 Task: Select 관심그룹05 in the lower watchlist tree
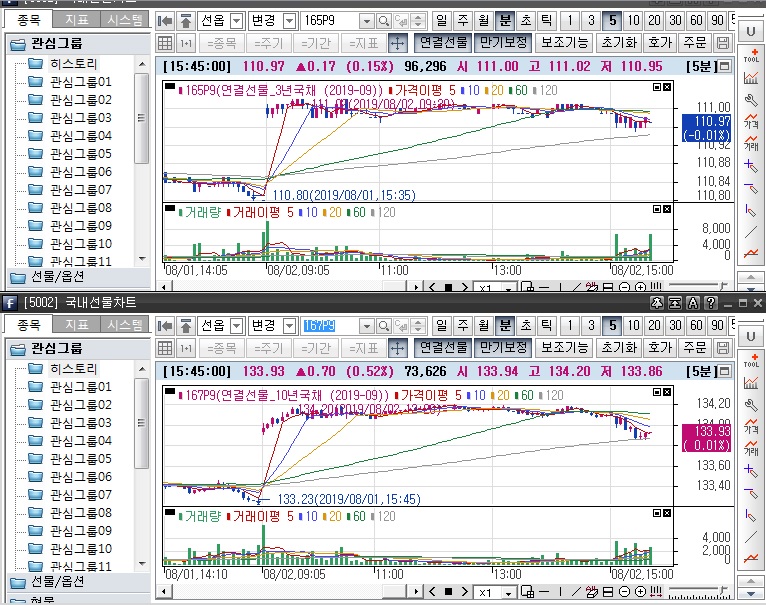click(x=81, y=458)
